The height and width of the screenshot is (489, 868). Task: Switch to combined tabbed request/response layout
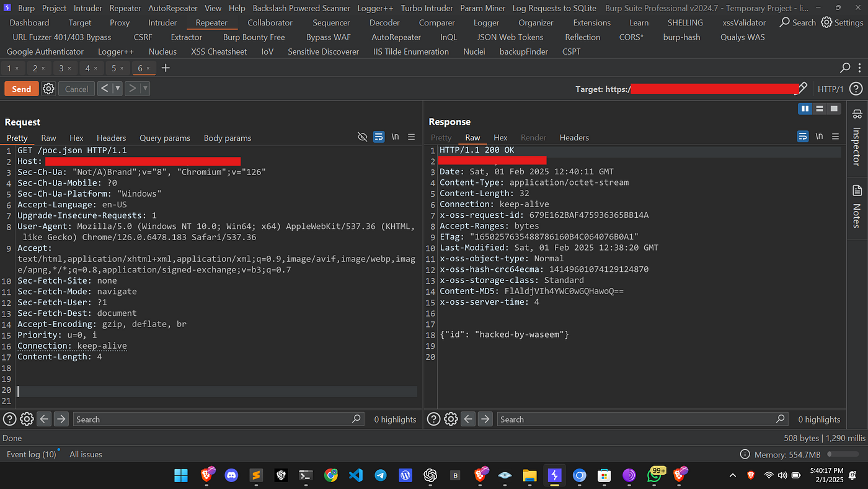pos(834,109)
